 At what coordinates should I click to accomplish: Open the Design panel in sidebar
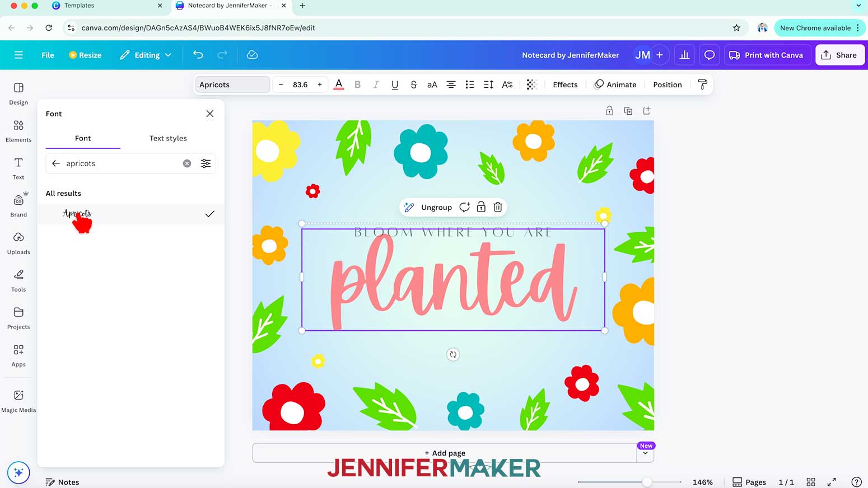[18, 94]
